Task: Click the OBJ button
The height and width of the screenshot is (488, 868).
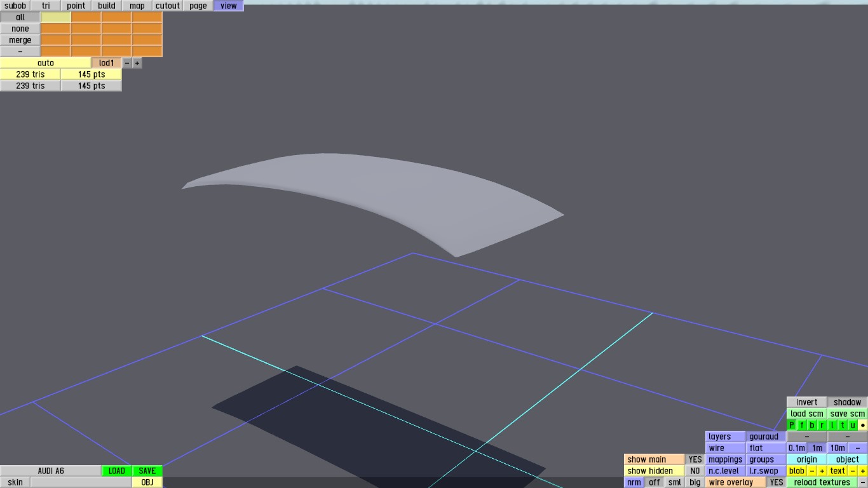Action: [147, 482]
